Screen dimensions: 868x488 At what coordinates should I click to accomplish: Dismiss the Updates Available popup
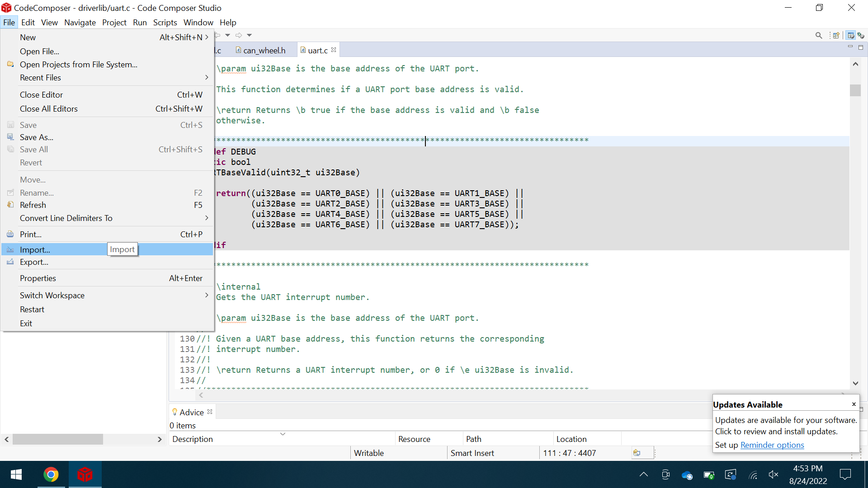point(854,404)
